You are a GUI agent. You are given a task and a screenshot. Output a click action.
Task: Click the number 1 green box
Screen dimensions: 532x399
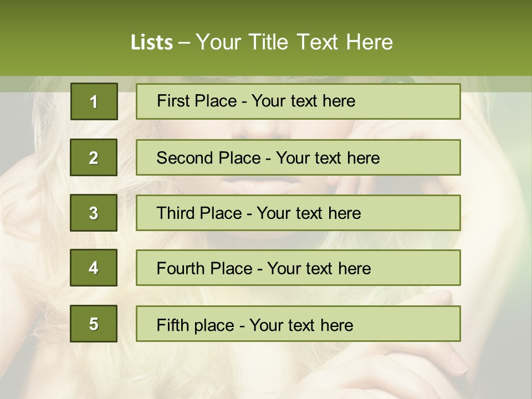94,101
